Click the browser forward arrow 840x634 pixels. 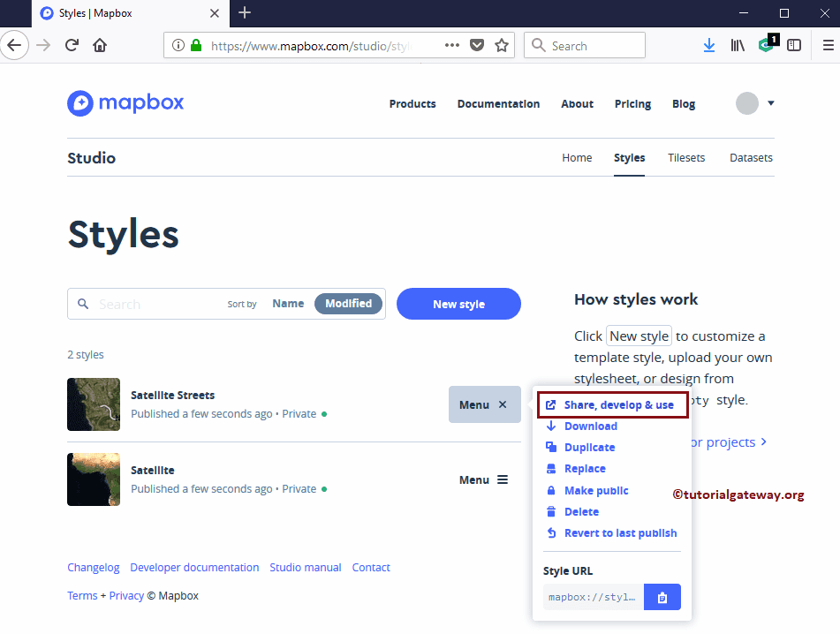[x=43, y=46]
